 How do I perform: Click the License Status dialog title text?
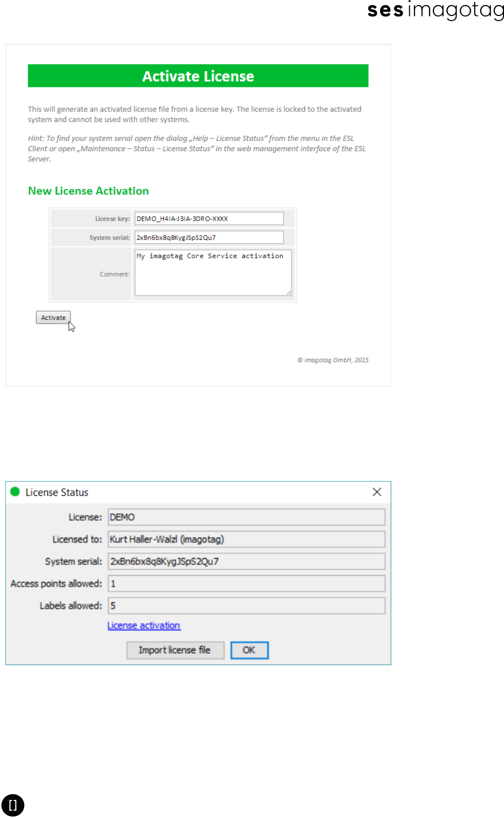57,492
